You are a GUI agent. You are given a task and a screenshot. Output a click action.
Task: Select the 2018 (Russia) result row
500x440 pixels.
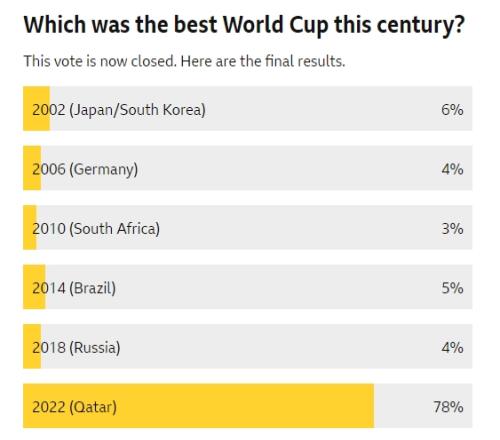(x=247, y=346)
